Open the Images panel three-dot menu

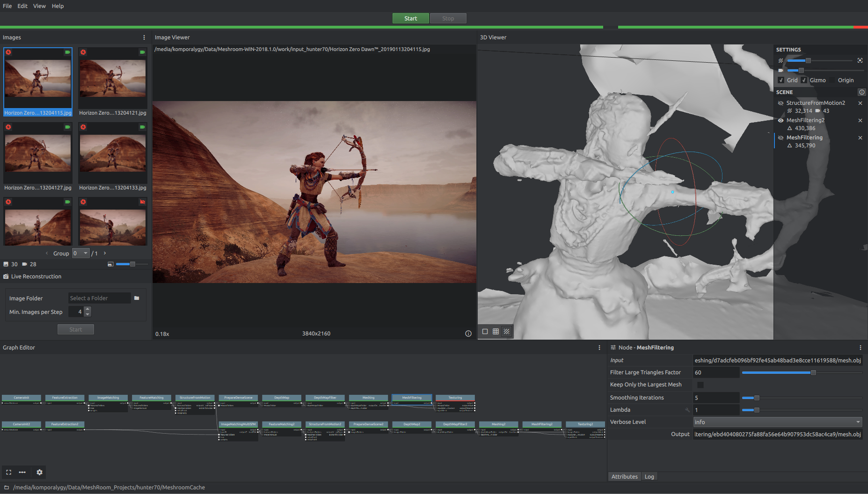(144, 37)
